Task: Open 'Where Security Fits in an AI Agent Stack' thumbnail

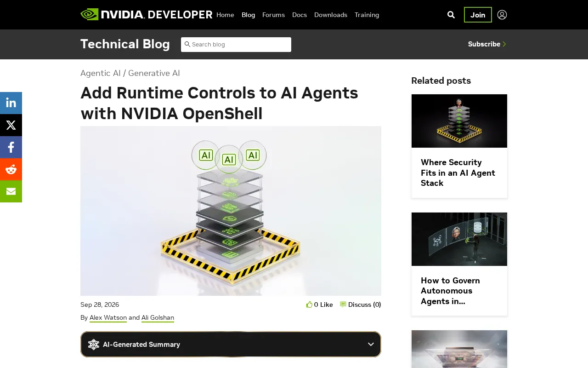Action: 459,121
